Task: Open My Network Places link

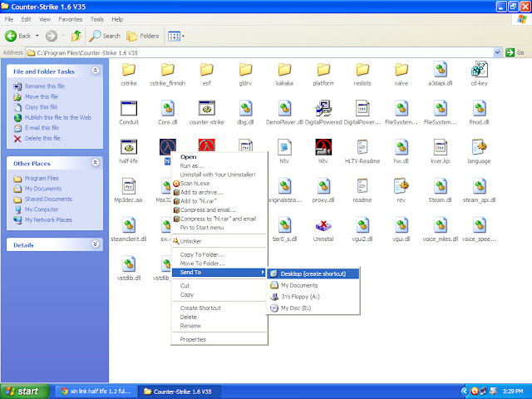Action: (48, 219)
